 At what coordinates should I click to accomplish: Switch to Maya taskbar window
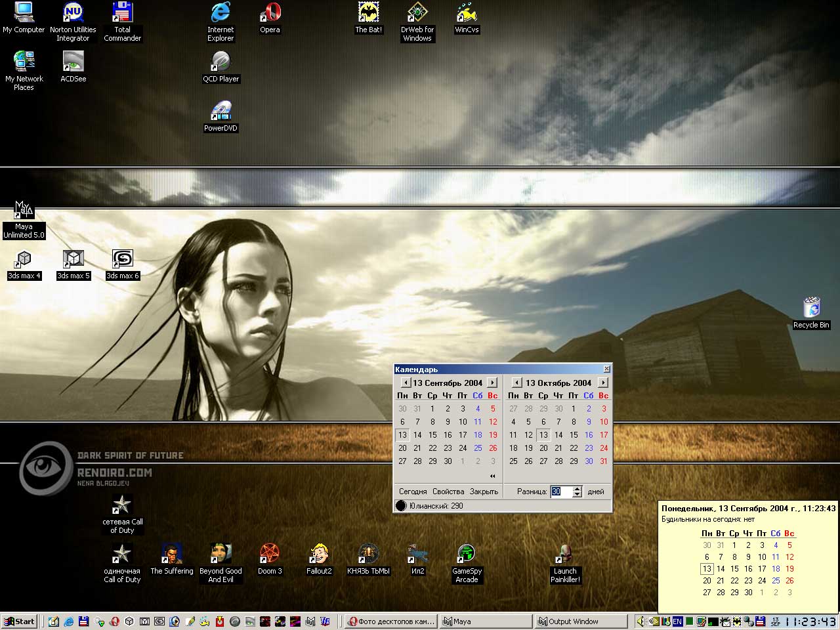[x=486, y=621]
